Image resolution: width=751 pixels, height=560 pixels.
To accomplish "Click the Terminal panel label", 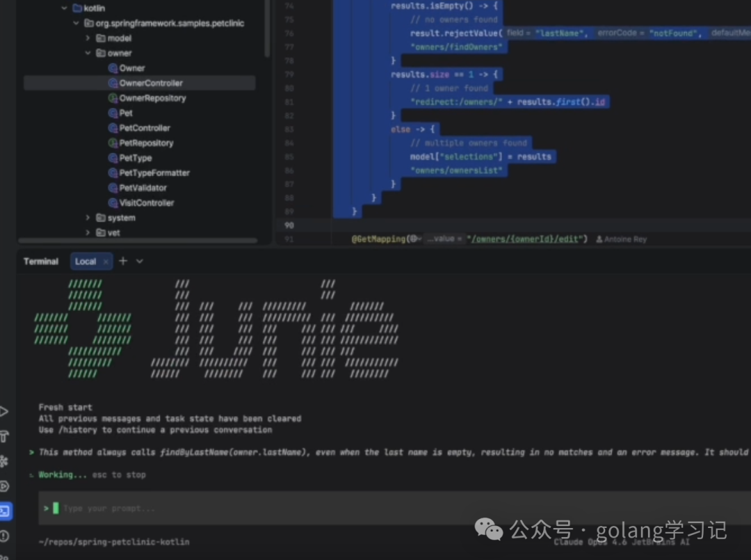I will pyautogui.click(x=40, y=261).
